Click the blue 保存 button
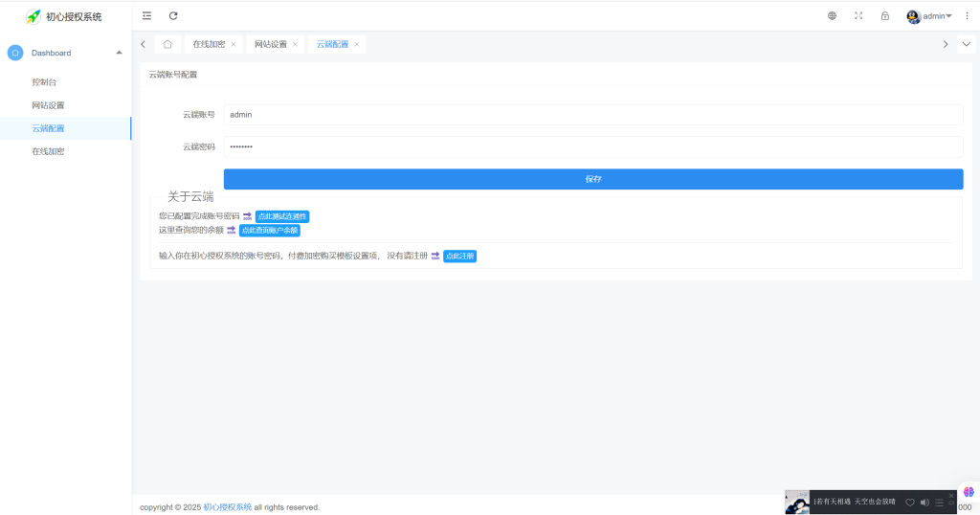The image size is (980, 515). [x=593, y=179]
